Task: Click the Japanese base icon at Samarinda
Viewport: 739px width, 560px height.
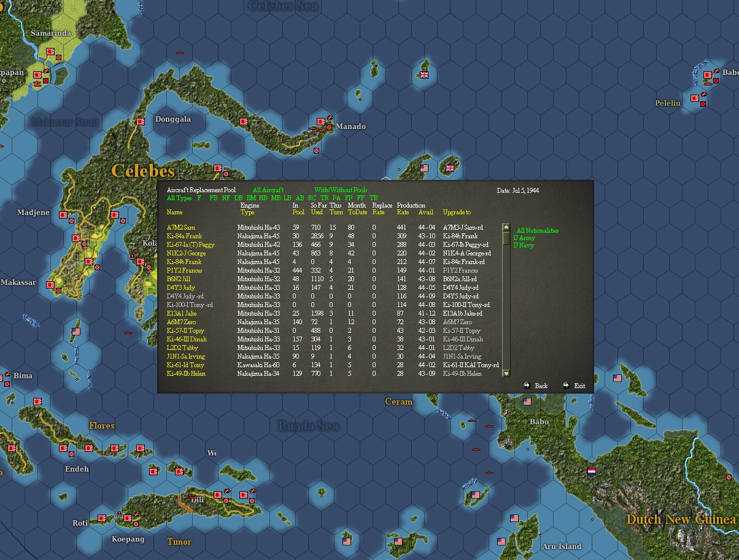Action: coord(50,51)
